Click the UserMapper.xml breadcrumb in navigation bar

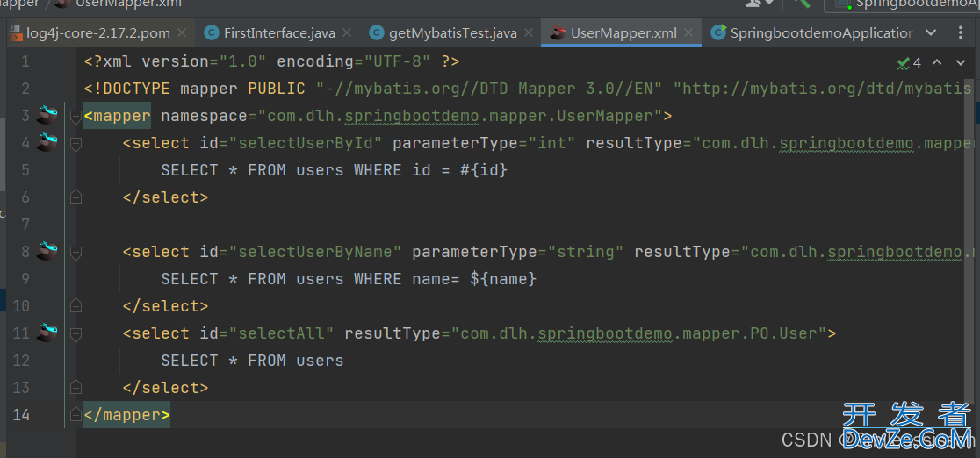pyautogui.click(x=119, y=4)
